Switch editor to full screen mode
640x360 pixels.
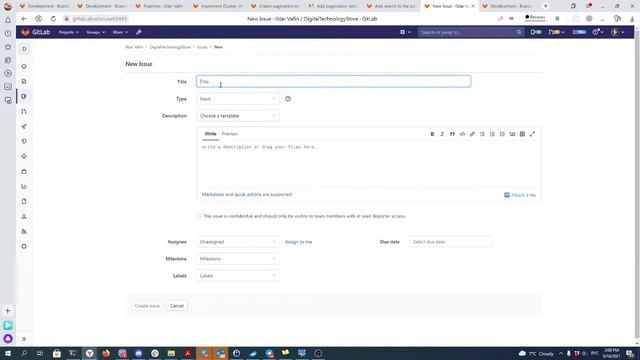pos(532,134)
